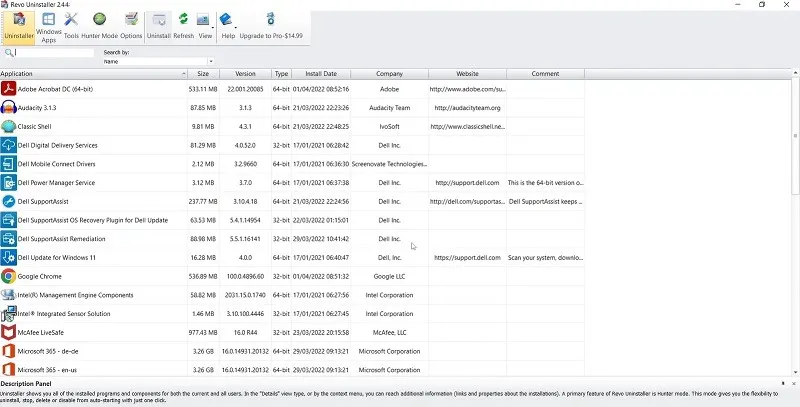Select Dell SupportAssist OS Recovery Plugin icon
The width and height of the screenshot is (800, 407).
click(x=9, y=220)
